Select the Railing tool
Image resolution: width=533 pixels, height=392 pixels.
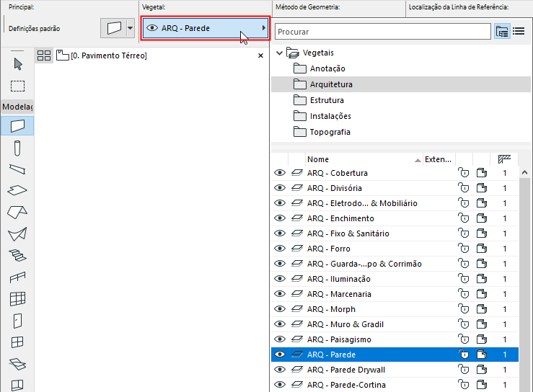(17, 277)
